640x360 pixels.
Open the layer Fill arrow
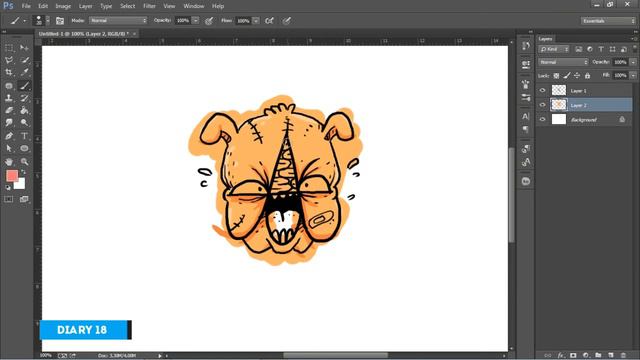(633, 76)
